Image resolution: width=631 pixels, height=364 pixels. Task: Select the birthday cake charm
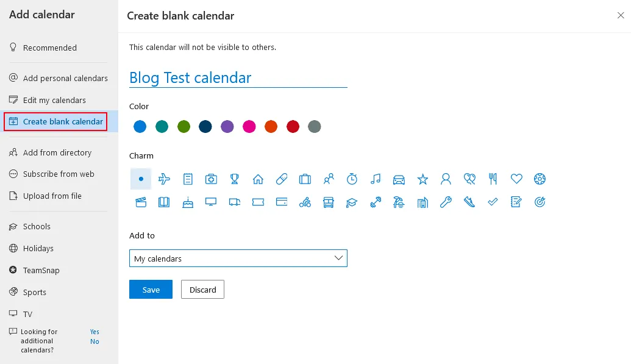(188, 202)
